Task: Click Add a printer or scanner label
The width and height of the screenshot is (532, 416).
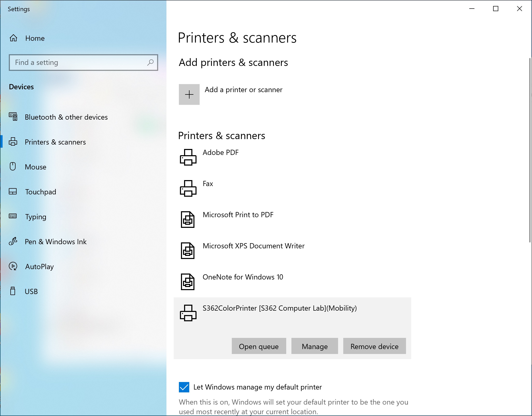Action: click(243, 90)
